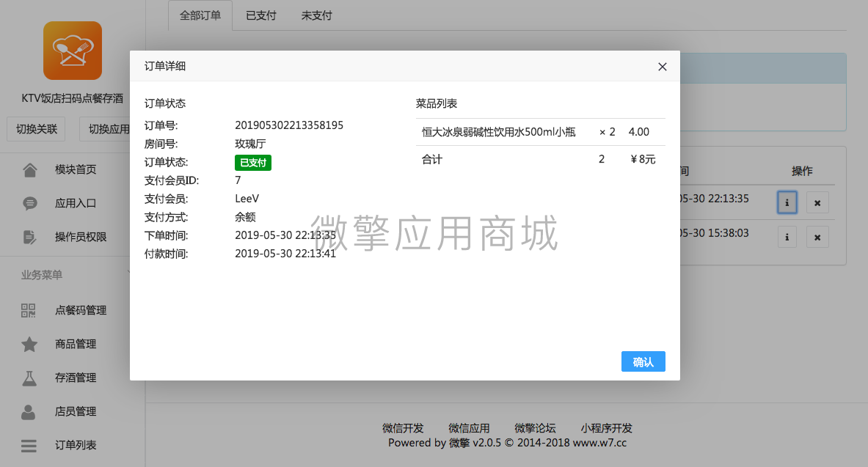The height and width of the screenshot is (467, 868).
Task: Click the room name 玫瑰厅
Action: 250,144
